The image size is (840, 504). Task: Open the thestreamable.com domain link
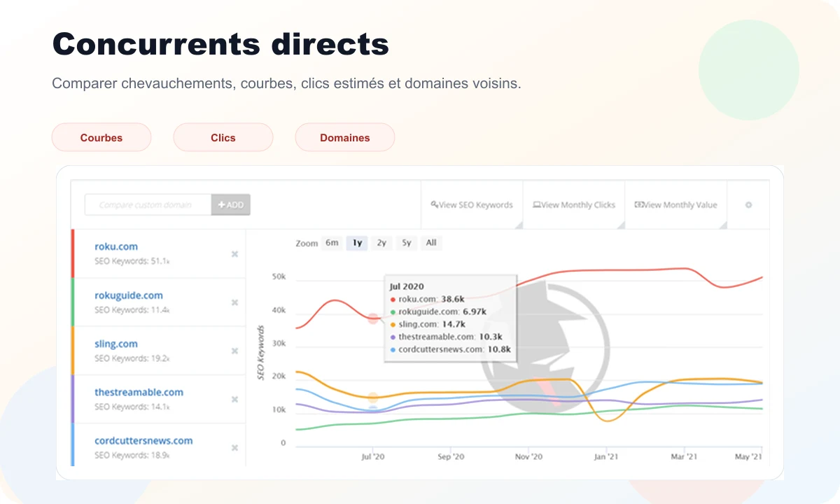click(x=139, y=392)
